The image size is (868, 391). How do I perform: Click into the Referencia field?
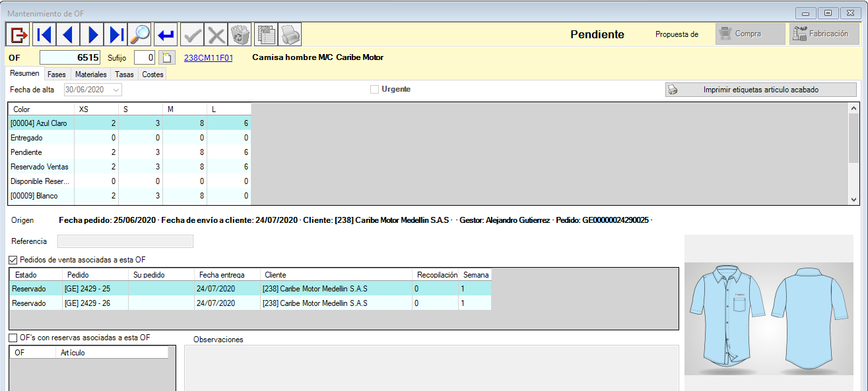point(125,241)
